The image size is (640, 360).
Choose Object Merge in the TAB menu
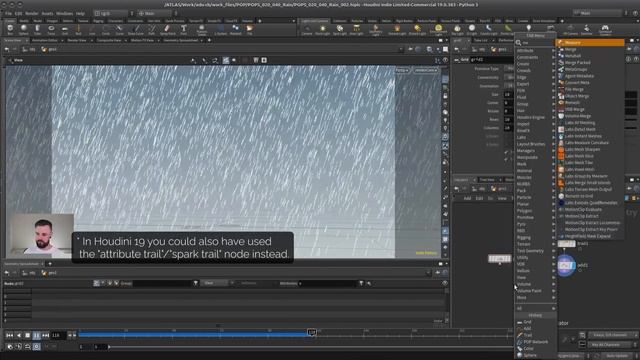point(590,96)
